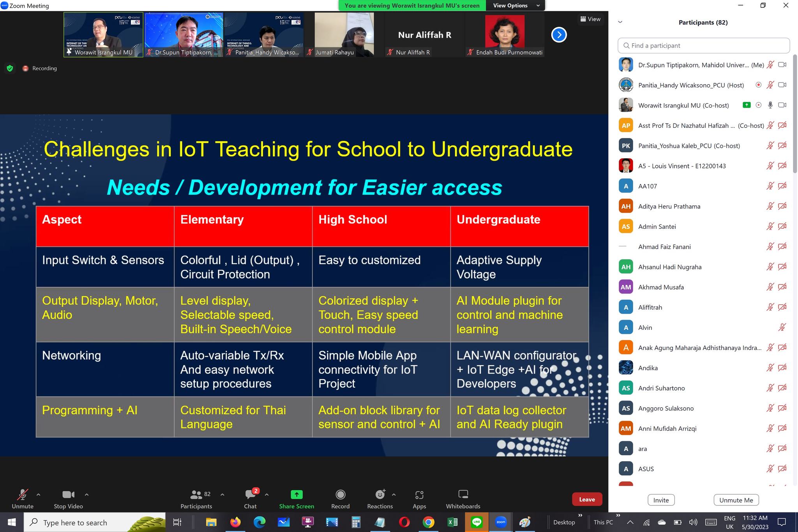Open audio options arrow beside Unmute

[38, 494]
